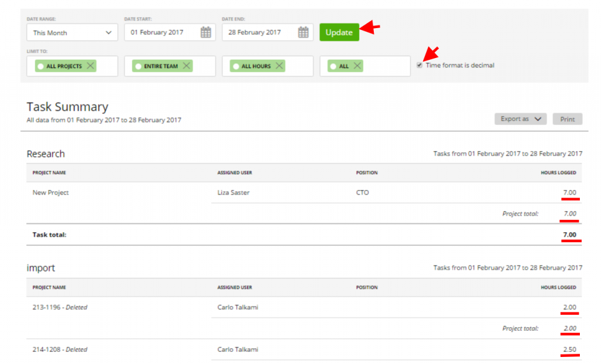Click the Research task heading
The image size is (601, 364).
tap(45, 154)
